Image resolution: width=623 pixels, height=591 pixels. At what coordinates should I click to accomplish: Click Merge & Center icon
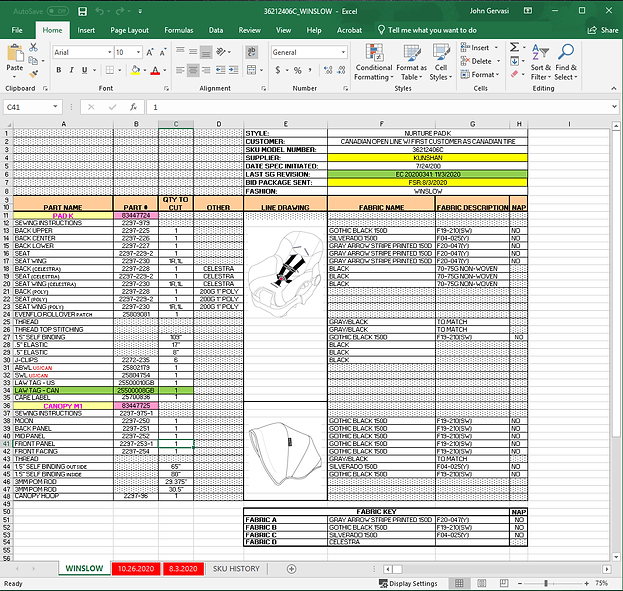tap(252, 70)
